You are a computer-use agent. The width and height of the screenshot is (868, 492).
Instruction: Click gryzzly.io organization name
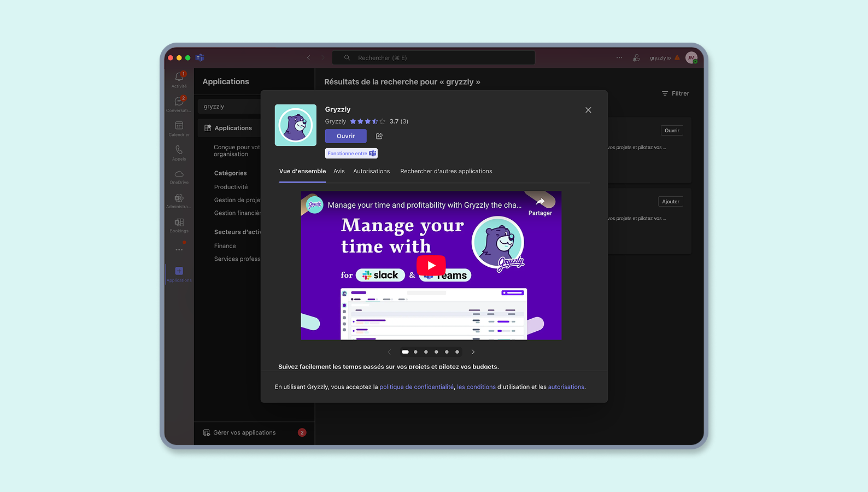coord(660,58)
